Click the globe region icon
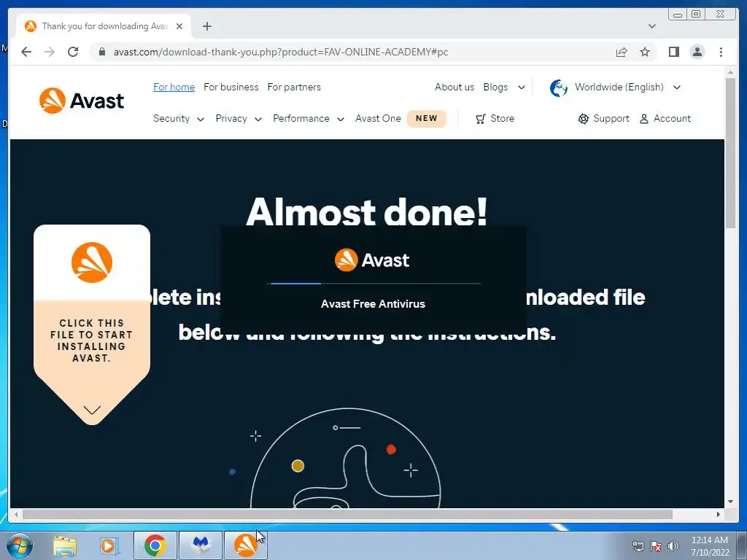Viewport: 747px width, 560px height. [558, 87]
